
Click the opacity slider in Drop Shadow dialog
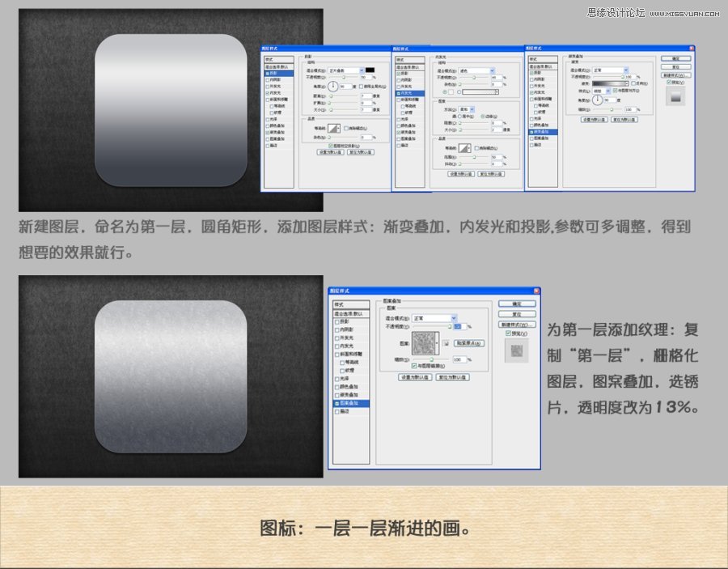pos(344,77)
